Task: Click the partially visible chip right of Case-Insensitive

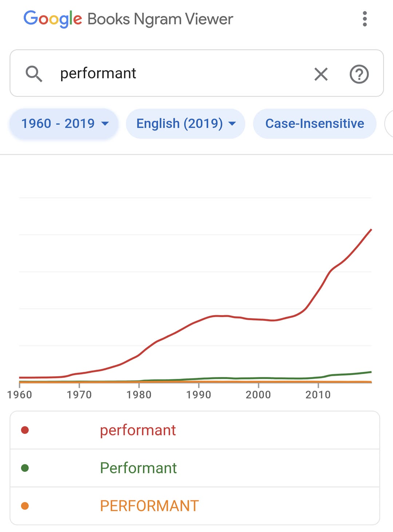Action: pos(389,124)
